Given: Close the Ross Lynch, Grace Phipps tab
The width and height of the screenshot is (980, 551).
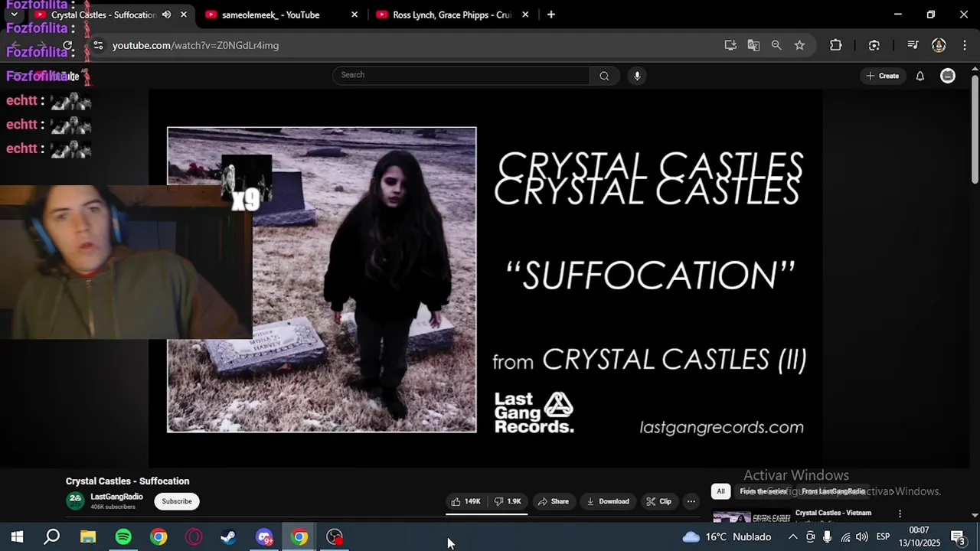Looking at the screenshot, I should click(525, 15).
